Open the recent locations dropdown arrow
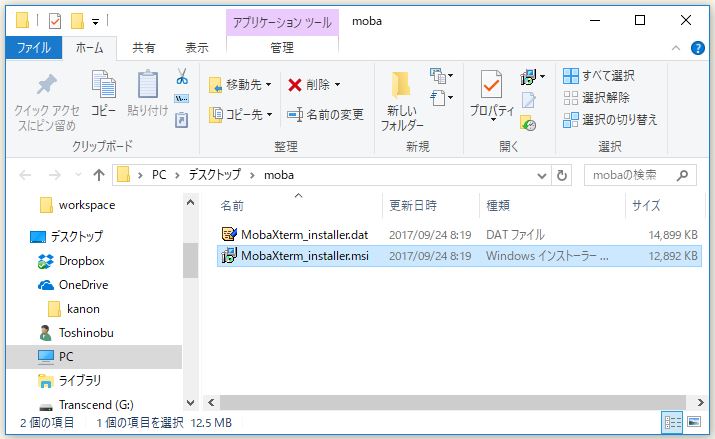The image size is (715, 439). pos(78,175)
